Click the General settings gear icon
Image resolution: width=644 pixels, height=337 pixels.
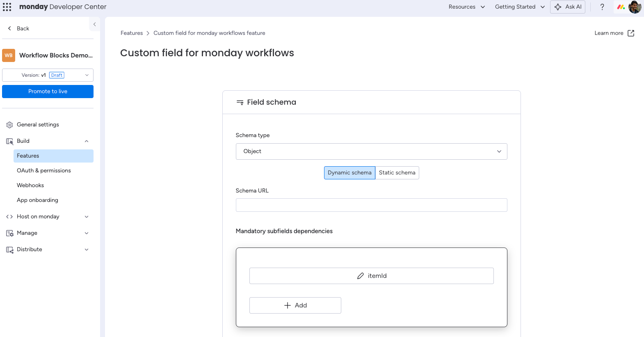[9, 125]
